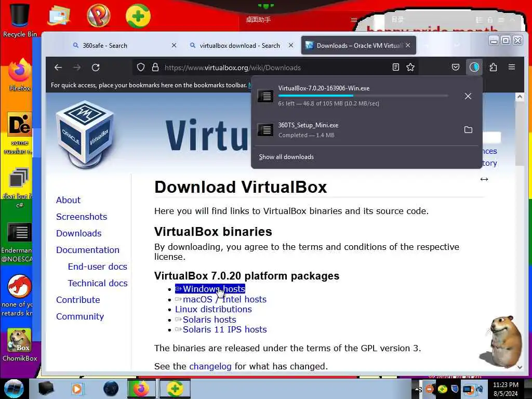Click the macOS / Intel hosts link

tap(221, 299)
